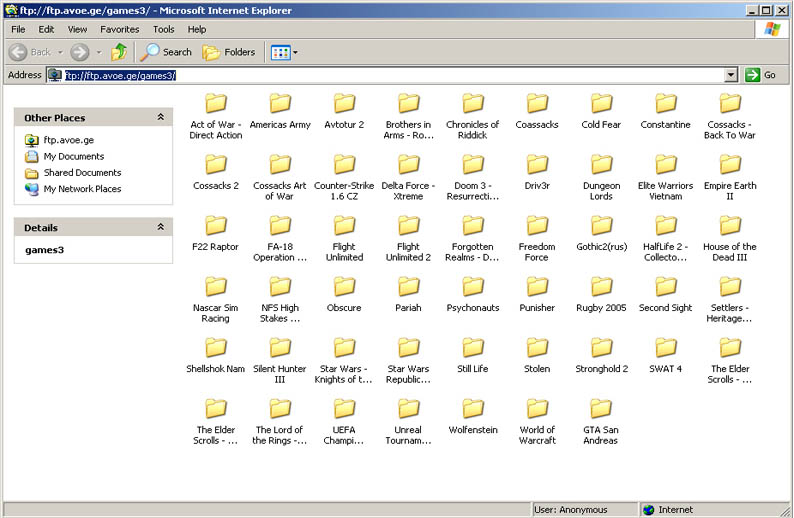Go up one folder level

120,52
